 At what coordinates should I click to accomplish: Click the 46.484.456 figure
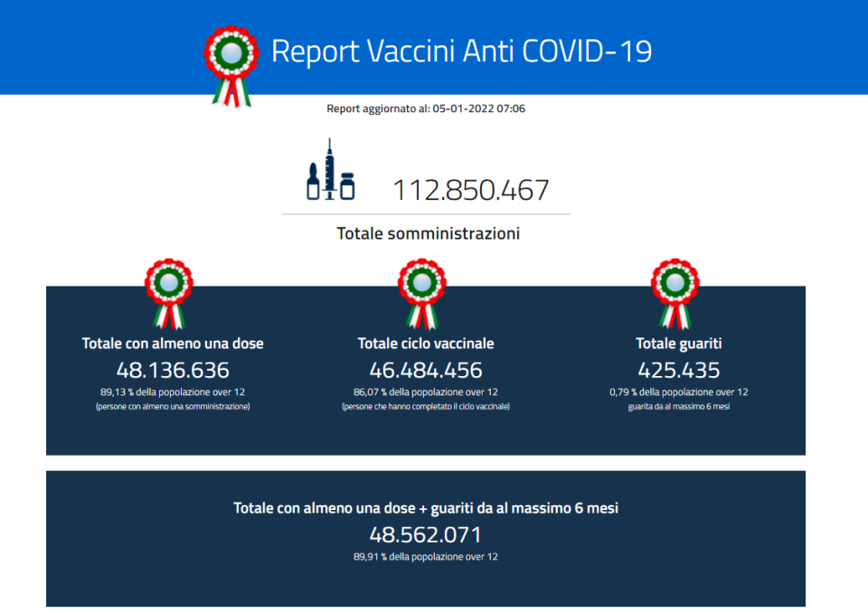click(x=426, y=370)
